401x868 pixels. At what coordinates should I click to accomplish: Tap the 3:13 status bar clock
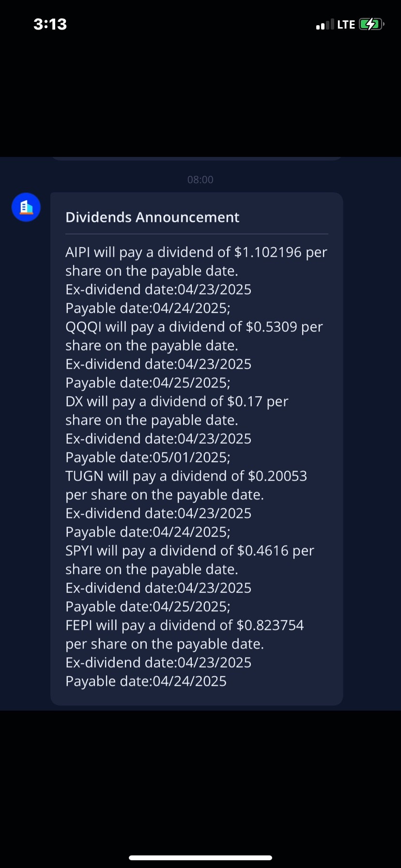pos(50,24)
